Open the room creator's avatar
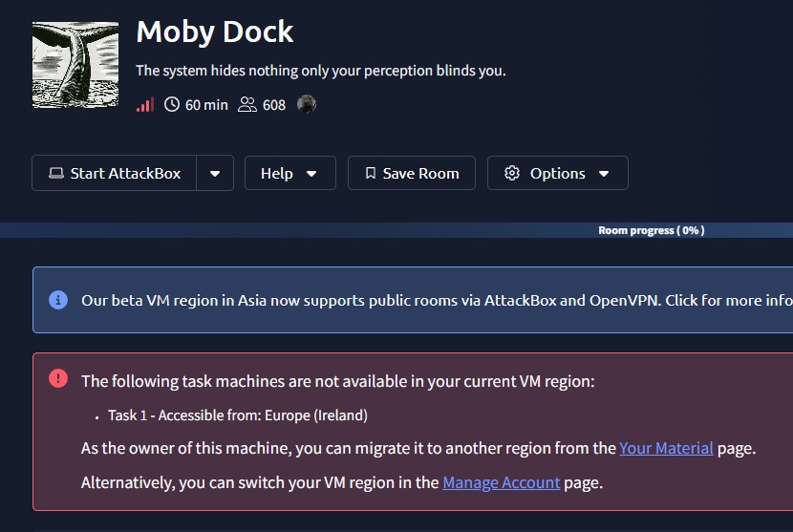 pos(306,104)
